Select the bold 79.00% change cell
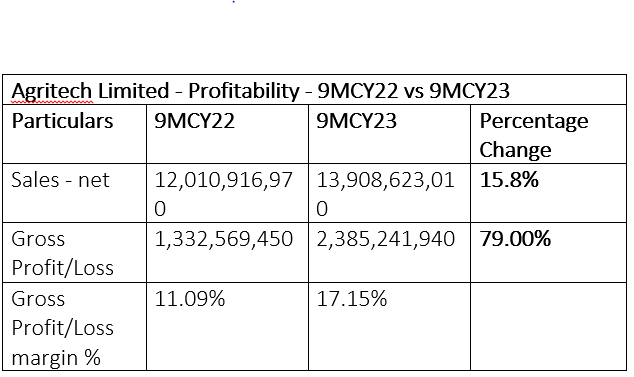Screen dimensions: 634x377 [549, 252]
